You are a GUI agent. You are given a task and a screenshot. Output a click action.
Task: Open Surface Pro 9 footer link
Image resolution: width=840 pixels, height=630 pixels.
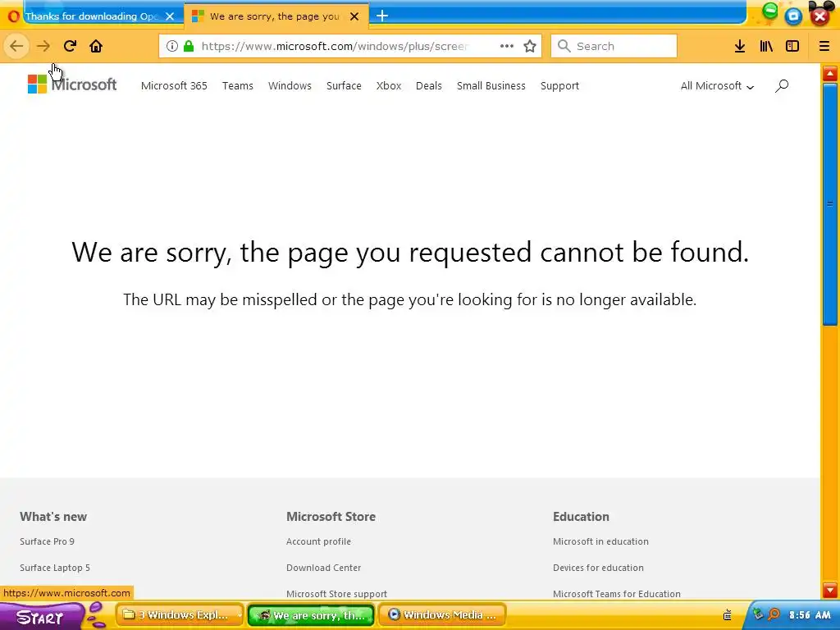point(47,541)
